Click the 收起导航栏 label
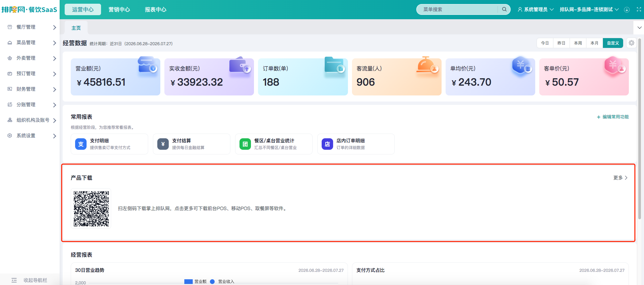This screenshot has height=285, width=644. pos(35,280)
